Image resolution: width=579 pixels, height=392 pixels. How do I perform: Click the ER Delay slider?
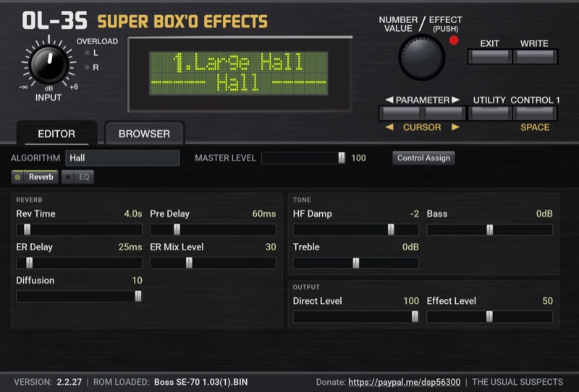point(79,263)
